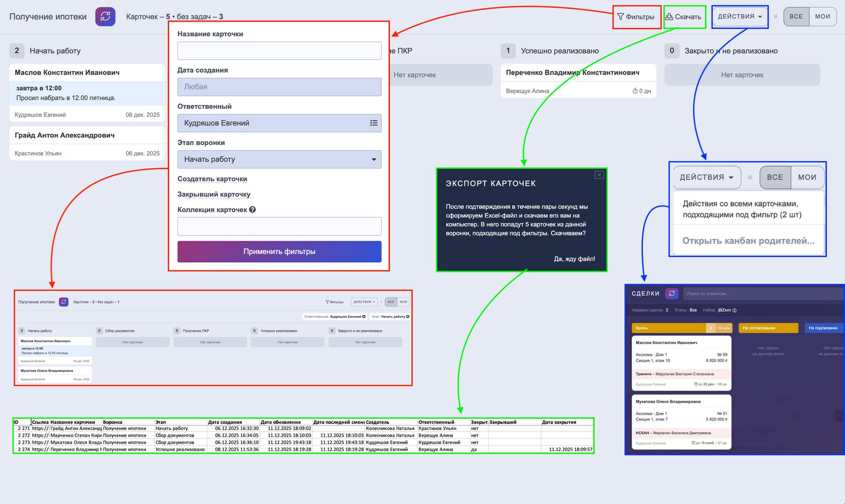Confirm export with Да, жду файл!
This screenshot has width=845, height=504.
[x=574, y=259]
